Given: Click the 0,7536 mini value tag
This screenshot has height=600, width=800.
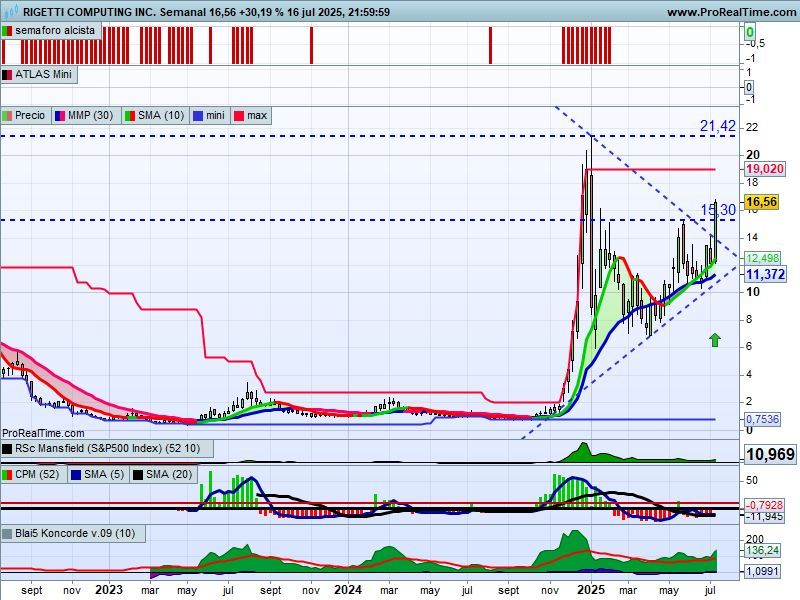Looking at the screenshot, I should click(762, 419).
